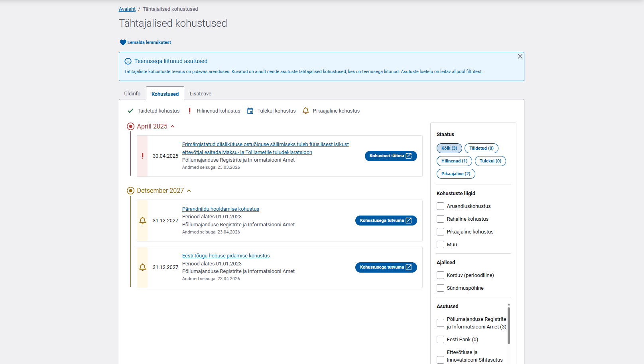The width and height of the screenshot is (644, 364).
Task: Switch to the Üldinfo tab
Action: [x=132, y=93]
